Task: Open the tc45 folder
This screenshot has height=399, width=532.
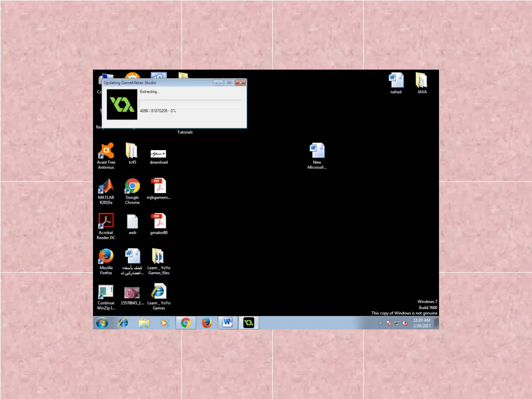Action: click(x=132, y=152)
